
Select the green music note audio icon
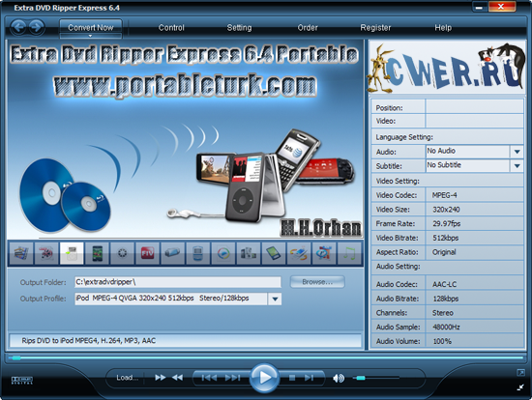pyautogui.click(x=349, y=253)
